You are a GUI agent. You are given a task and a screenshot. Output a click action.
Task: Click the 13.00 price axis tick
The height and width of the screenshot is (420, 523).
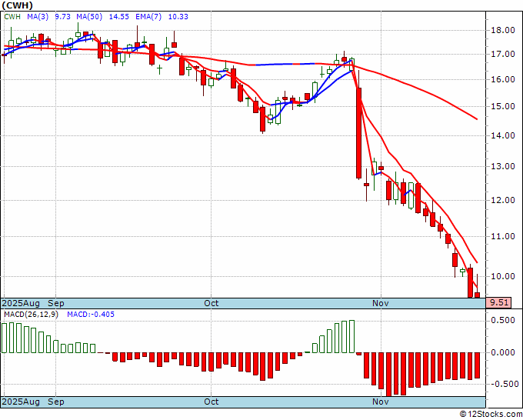click(x=505, y=166)
